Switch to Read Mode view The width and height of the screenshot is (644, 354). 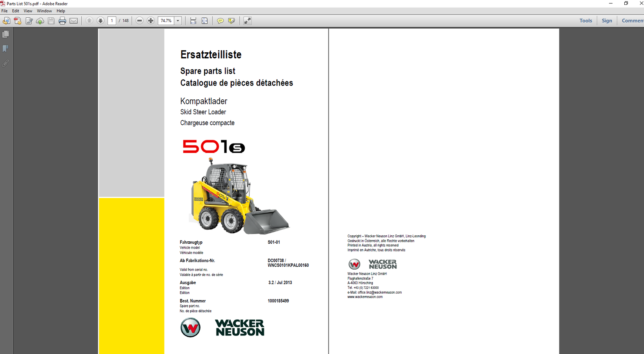(x=248, y=21)
